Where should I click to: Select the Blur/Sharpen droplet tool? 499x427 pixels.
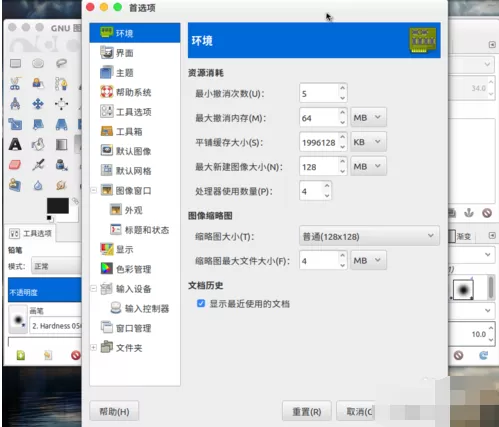click(x=38, y=185)
